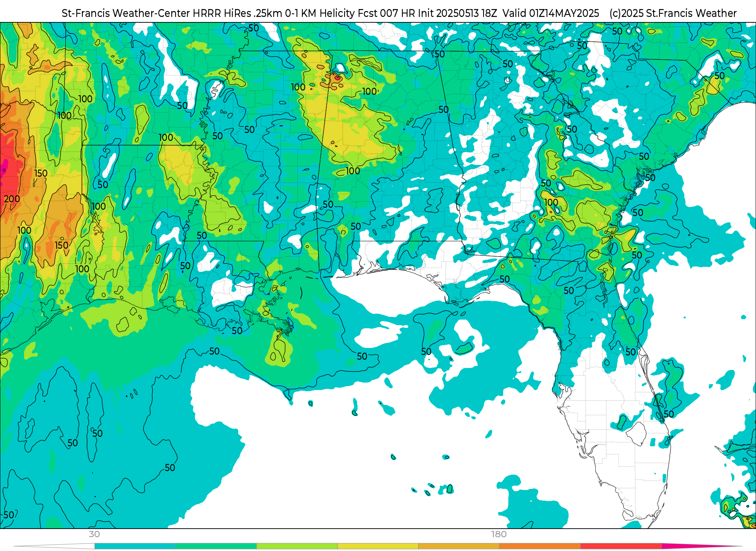
Task: Pick the red color bar segment
Action: click(x=621, y=546)
